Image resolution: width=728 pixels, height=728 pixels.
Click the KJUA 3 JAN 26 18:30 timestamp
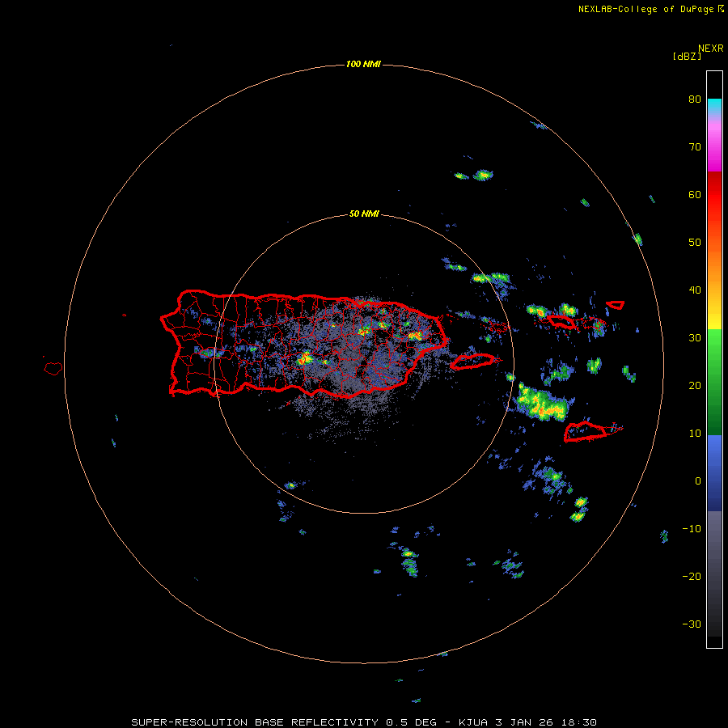[x=527, y=722]
